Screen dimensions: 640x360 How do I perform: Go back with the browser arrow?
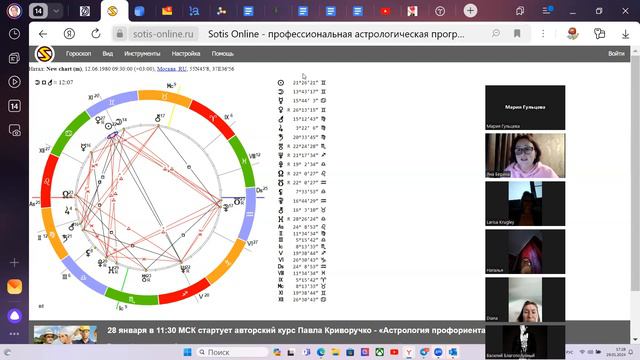pos(43,34)
